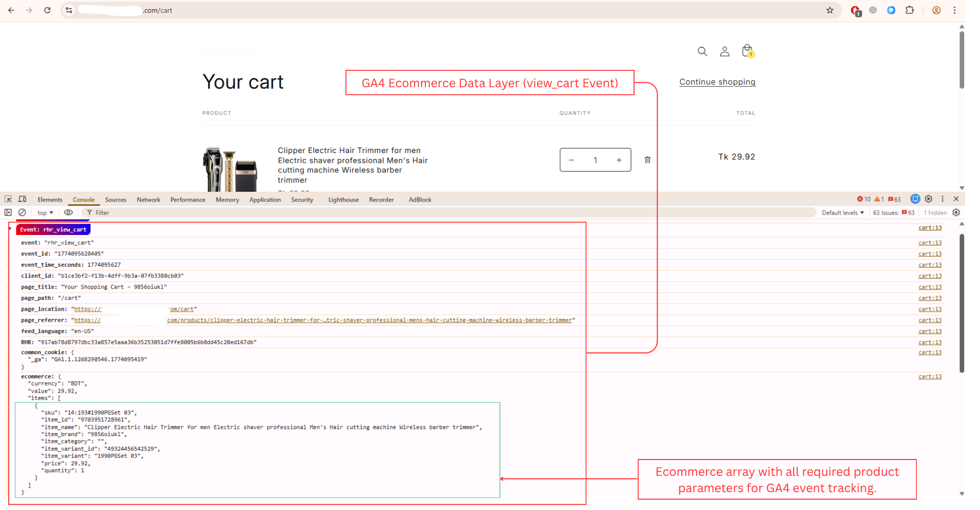Image resolution: width=980 pixels, height=510 pixels.
Task: Open console settings gear
Action: pos(957,213)
